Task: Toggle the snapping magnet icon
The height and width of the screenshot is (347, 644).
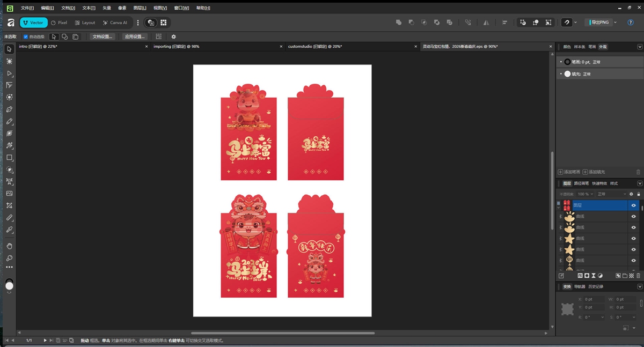Action: point(567,23)
